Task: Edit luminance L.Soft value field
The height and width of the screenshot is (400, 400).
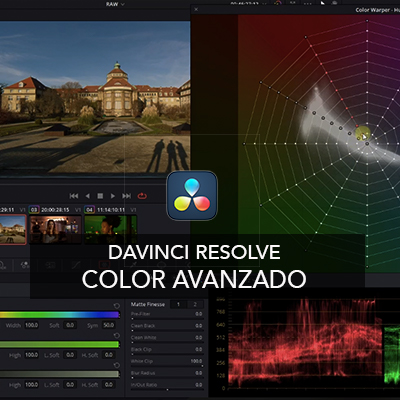Action: [70, 385]
